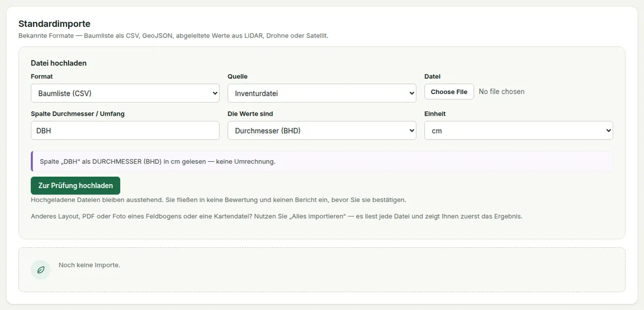Expand the Die Werte sind dropdown
The height and width of the screenshot is (310, 644).
tap(322, 131)
